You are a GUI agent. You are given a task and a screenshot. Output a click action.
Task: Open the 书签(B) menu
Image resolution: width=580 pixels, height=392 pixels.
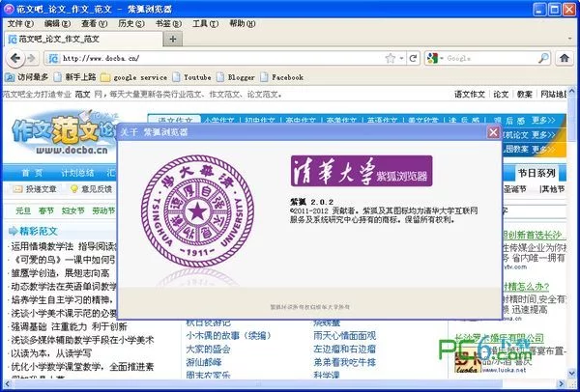tap(168, 23)
